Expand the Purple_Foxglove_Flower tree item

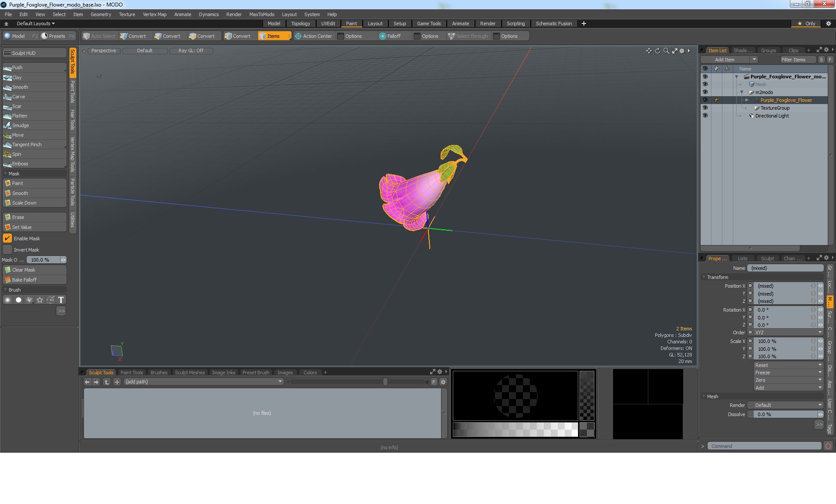point(747,100)
